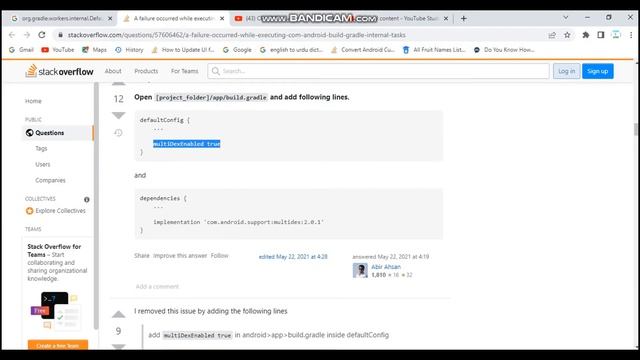The height and width of the screenshot is (360, 640).
Task: Open a new tab with the plus button
Action: coord(464,18)
